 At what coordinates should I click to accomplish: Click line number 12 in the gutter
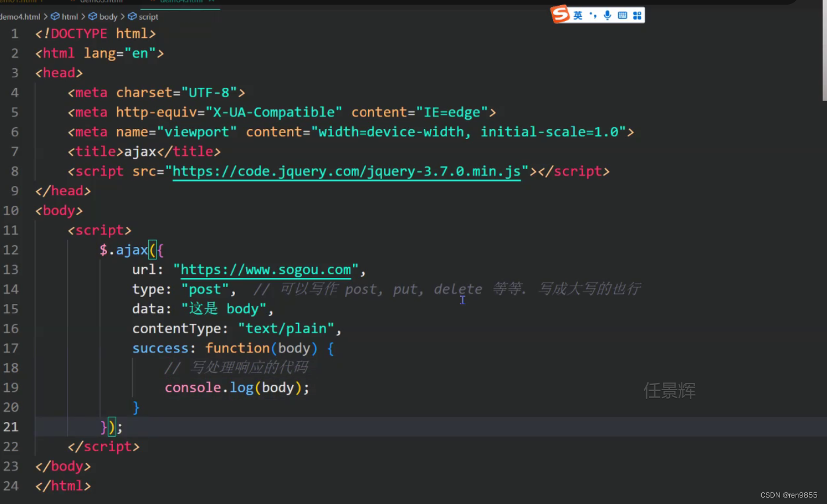click(x=10, y=250)
